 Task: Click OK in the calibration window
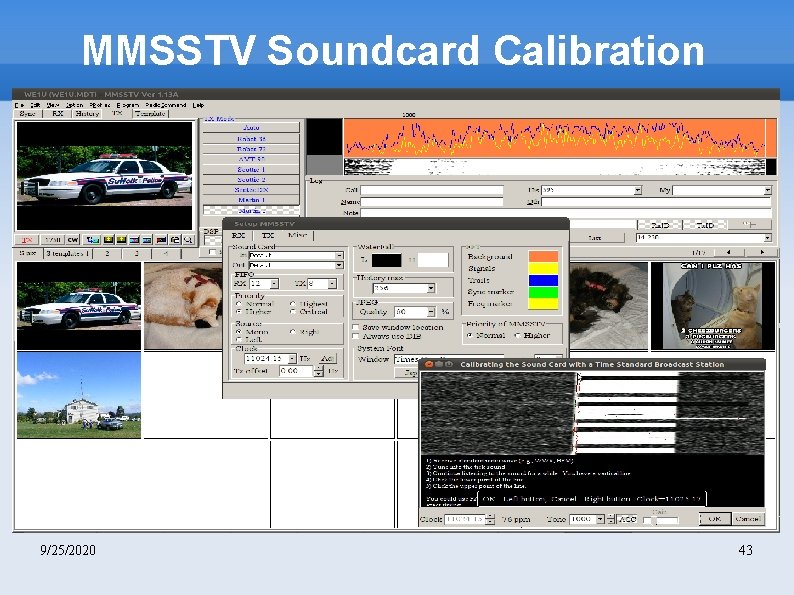pyautogui.click(x=714, y=519)
